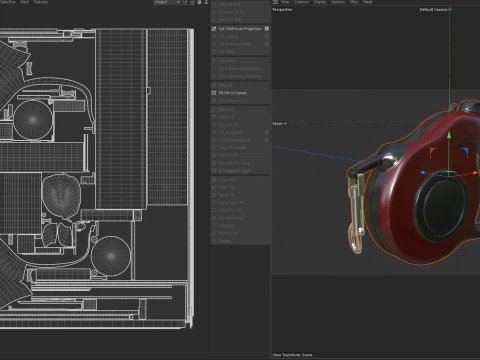Select the UV Peeler tool
The image size is (480, 360).
click(227, 61)
